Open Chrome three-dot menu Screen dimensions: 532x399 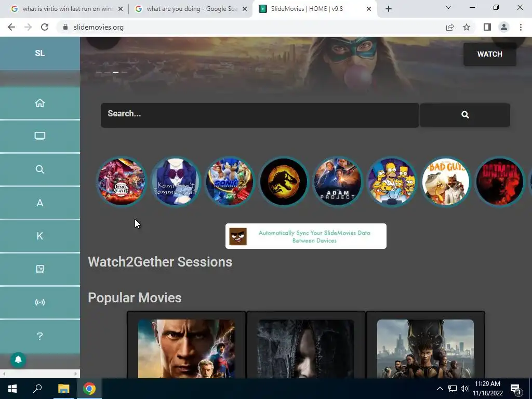point(521,27)
